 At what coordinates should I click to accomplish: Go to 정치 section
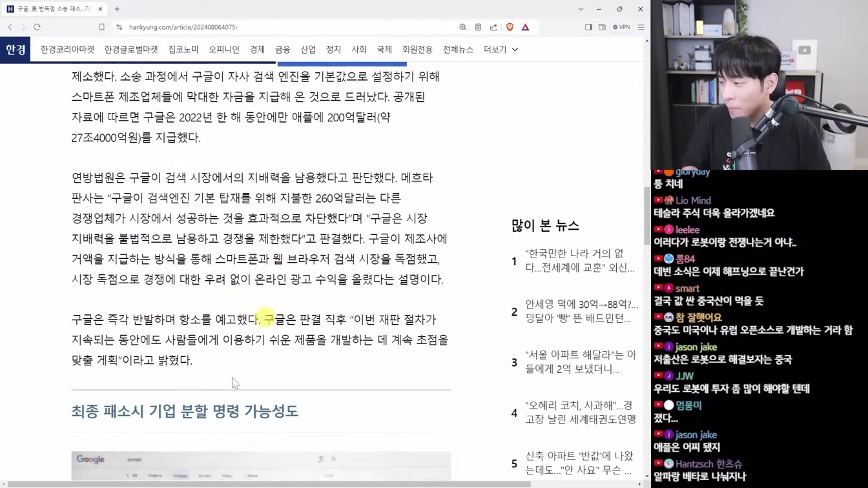333,50
